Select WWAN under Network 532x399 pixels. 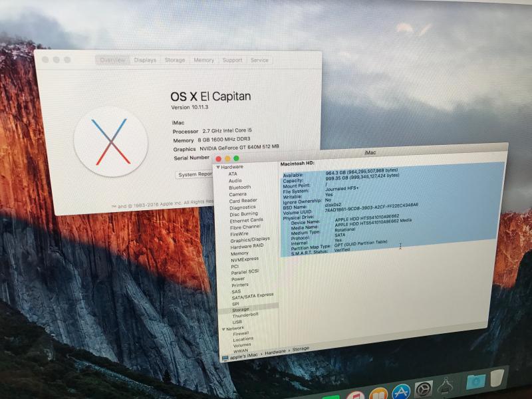[241, 351]
